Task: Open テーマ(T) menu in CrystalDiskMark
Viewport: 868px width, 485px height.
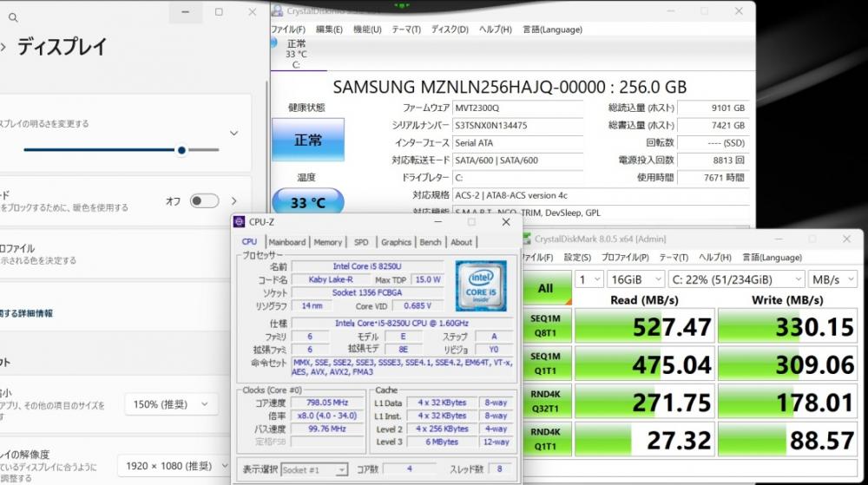Action: click(674, 257)
